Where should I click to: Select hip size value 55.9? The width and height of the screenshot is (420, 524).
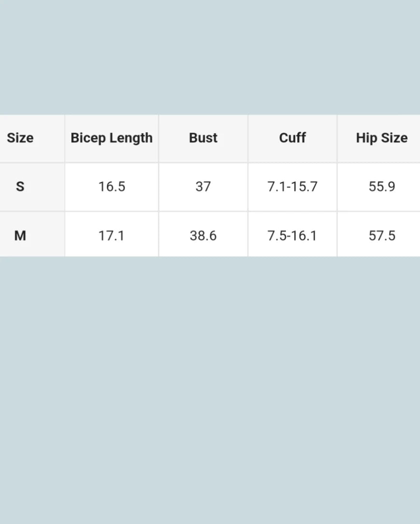[382, 187]
